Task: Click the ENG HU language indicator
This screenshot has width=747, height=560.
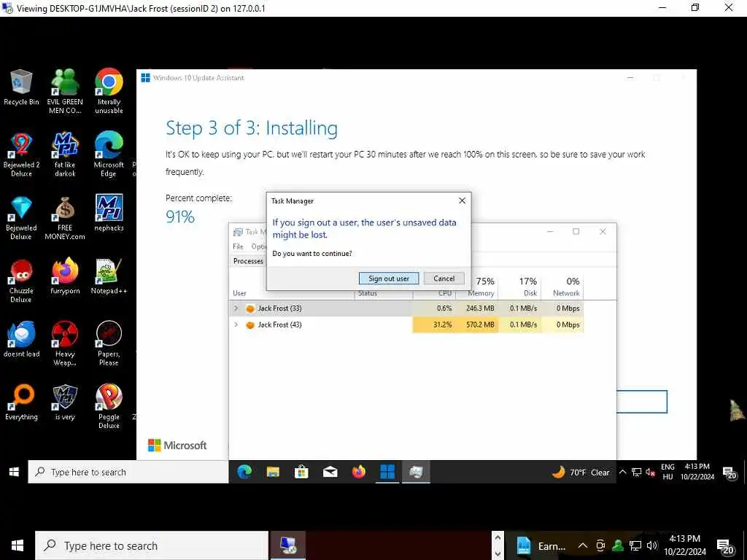Action: click(667, 472)
